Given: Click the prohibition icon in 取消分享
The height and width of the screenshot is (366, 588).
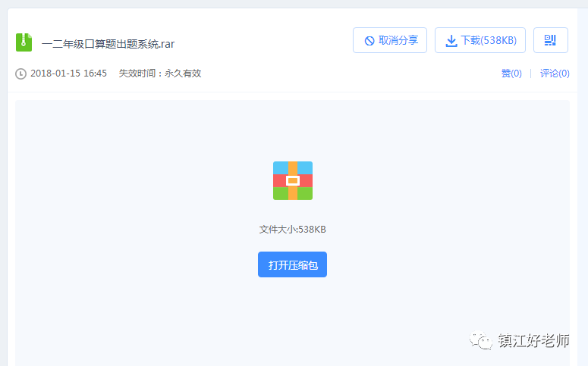Looking at the screenshot, I should click(369, 41).
